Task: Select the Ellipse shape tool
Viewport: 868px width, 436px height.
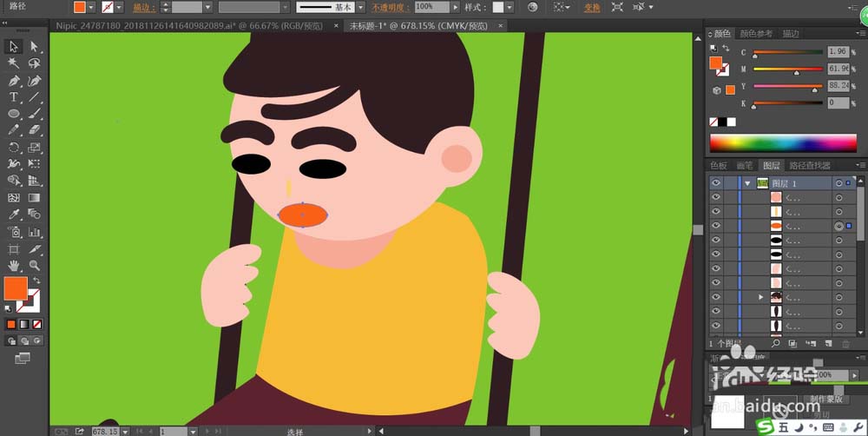Action: click(x=14, y=114)
